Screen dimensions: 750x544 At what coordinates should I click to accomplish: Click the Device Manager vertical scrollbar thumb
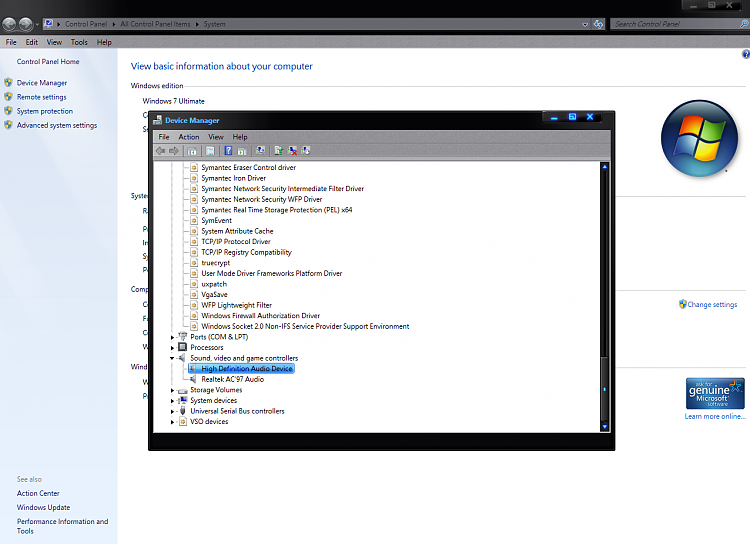tap(605, 389)
